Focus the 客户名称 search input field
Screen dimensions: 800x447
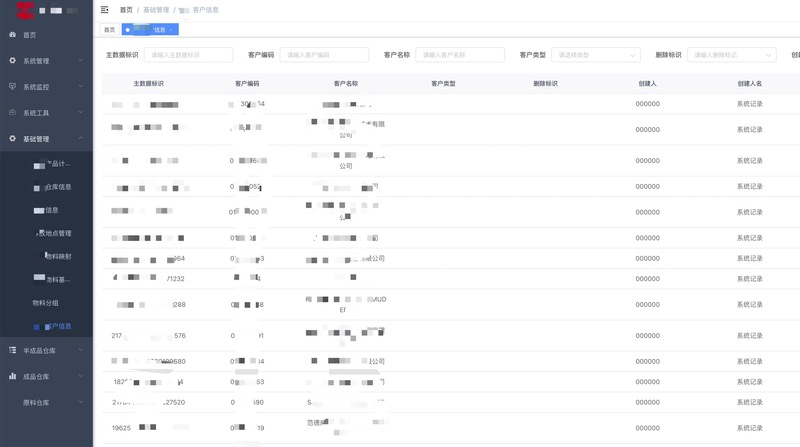459,55
